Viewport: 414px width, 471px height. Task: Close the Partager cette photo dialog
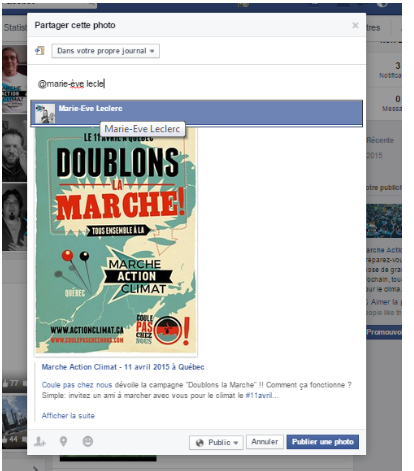coord(355,25)
